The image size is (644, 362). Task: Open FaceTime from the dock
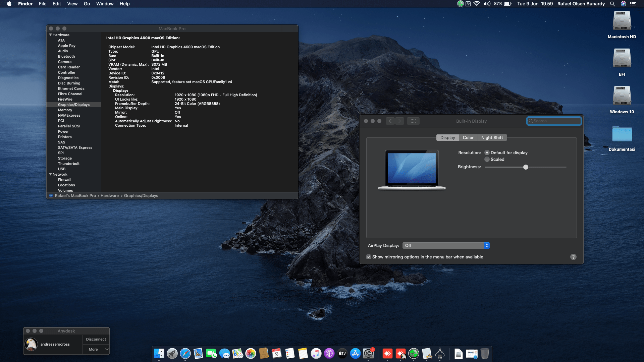click(x=211, y=353)
